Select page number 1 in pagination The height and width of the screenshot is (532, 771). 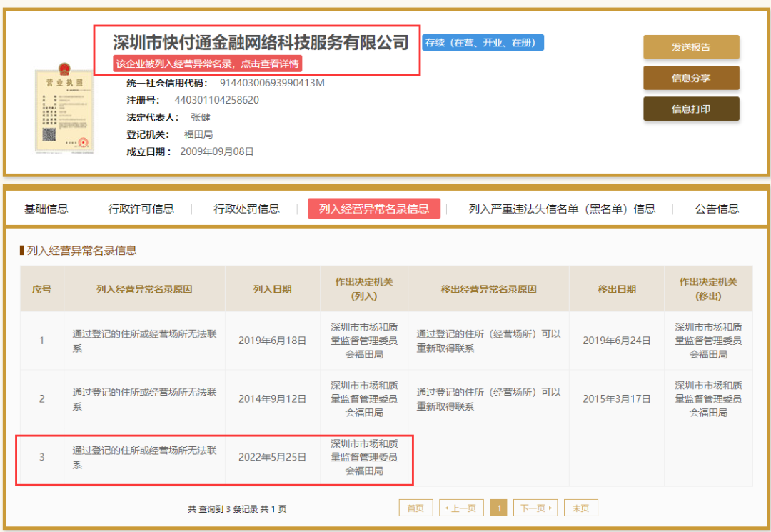498,508
